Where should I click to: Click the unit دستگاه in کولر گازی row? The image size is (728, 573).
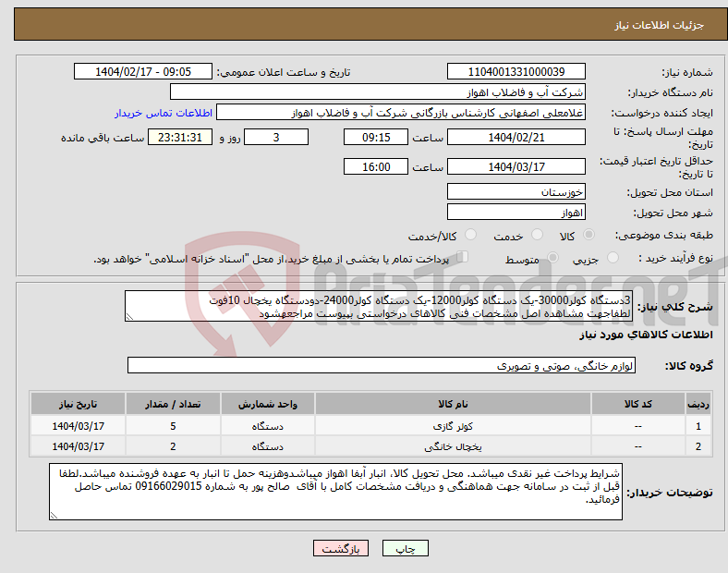[x=267, y=426]
